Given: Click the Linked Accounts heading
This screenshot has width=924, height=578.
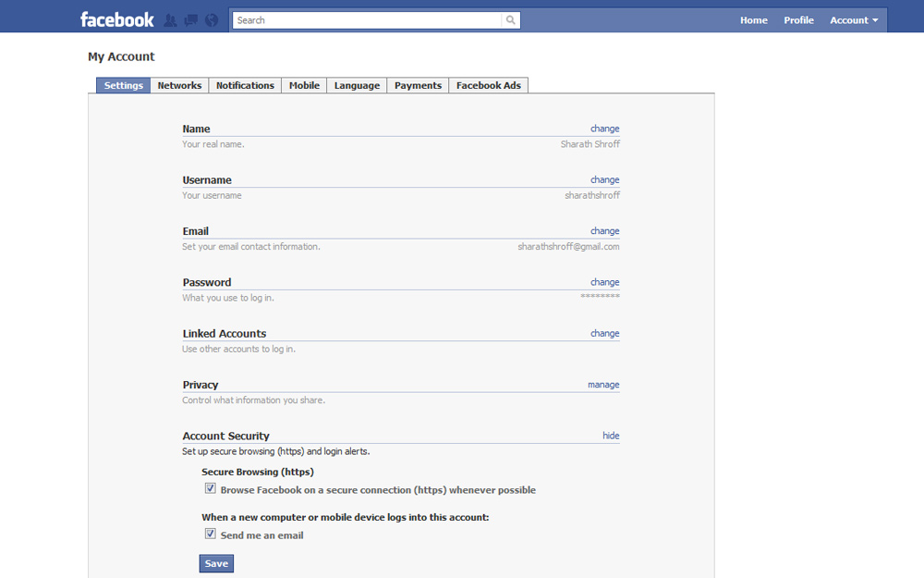Looking at the screenshot, I should point(224,334).
